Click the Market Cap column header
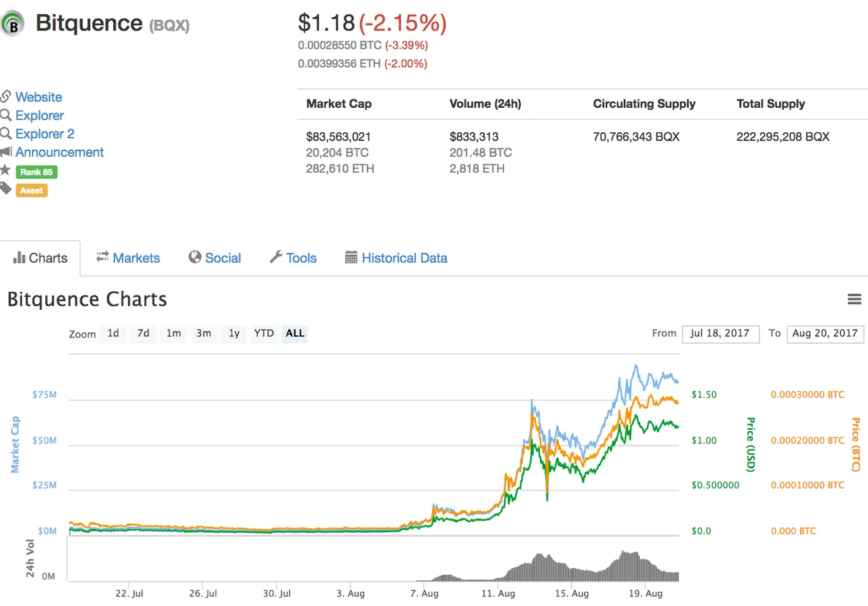Image resolution: width=868 pixels, height=606 pixels. point(339,104)
